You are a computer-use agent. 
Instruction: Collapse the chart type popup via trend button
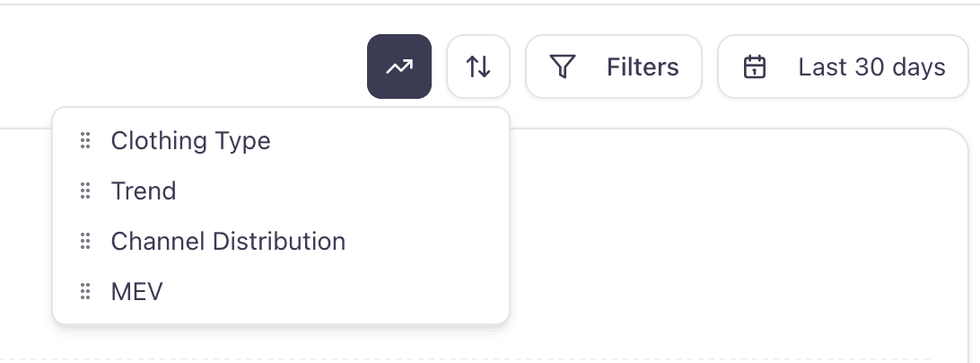pos(399,66)
